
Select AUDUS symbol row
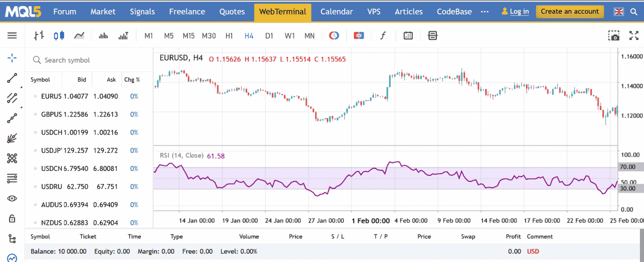[x=89, y=205]
